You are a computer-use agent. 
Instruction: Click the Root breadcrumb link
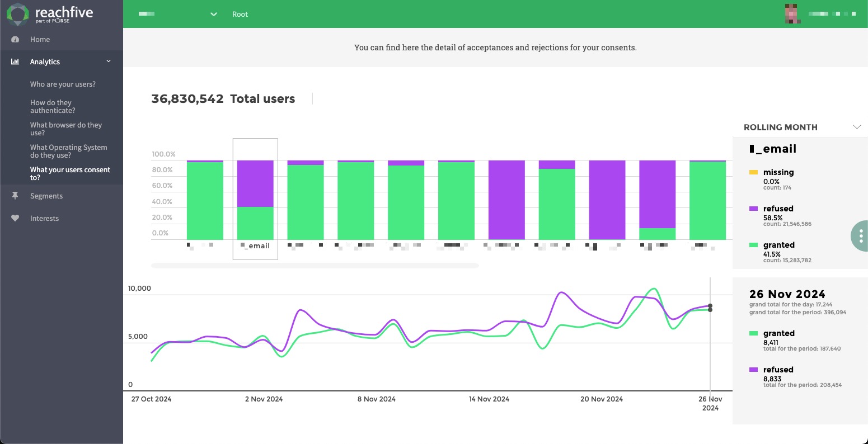pos(240,14)
